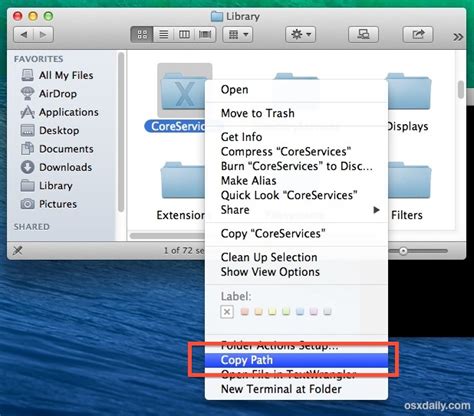The width and height of the screenshot is (474, 416).
Task: Click the Share toolbar button
Action: point(418,34)
